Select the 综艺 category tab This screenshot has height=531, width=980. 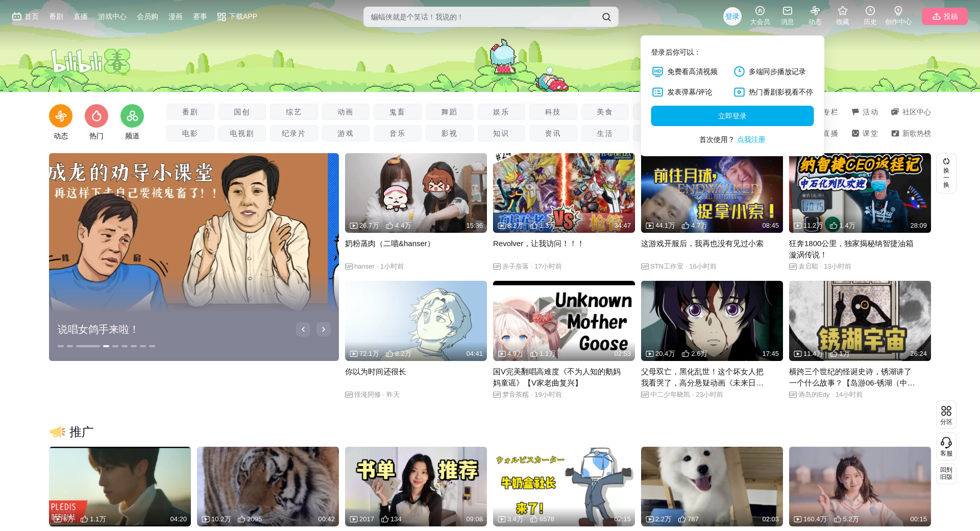pos(294,112)
